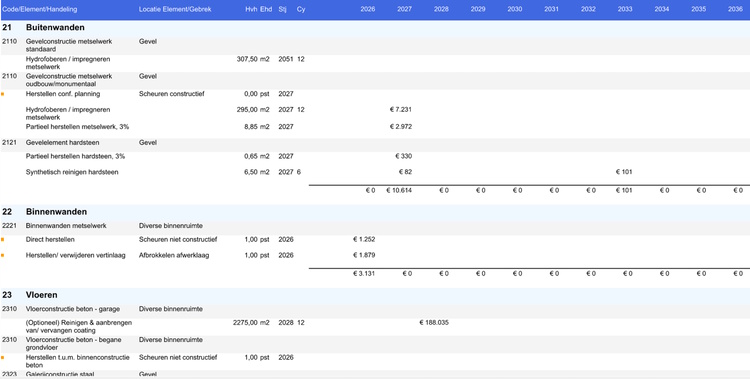
Task: Open the 22 Binnenwanden section header
Action: pos(375,212)
